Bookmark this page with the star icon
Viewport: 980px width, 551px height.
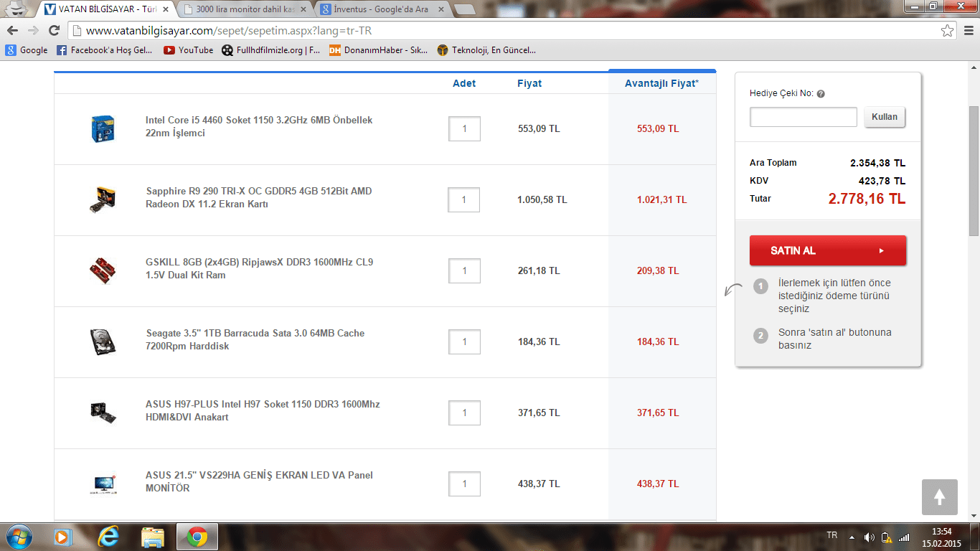[x=948, y=31]
